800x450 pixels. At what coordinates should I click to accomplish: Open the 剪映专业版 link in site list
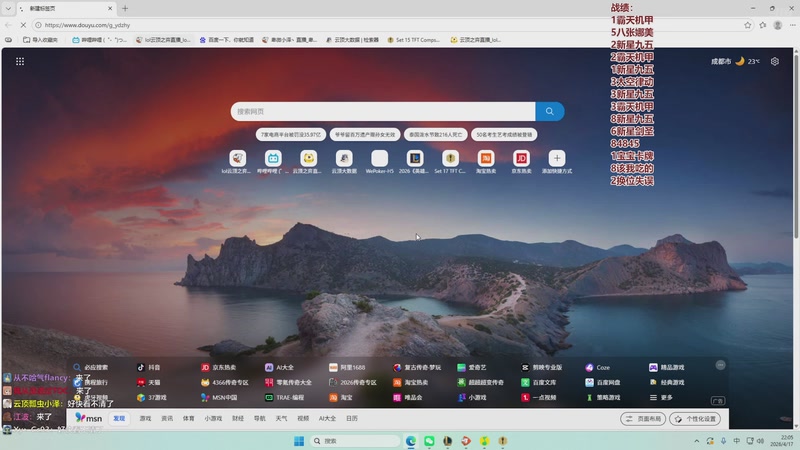tap(541, 367)
